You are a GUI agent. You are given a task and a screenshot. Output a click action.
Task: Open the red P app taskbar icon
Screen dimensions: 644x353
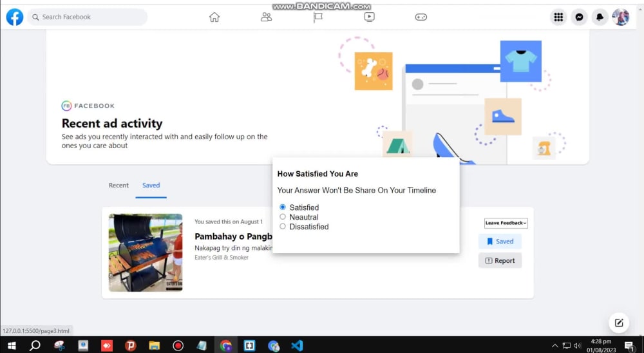click(130, 346)
